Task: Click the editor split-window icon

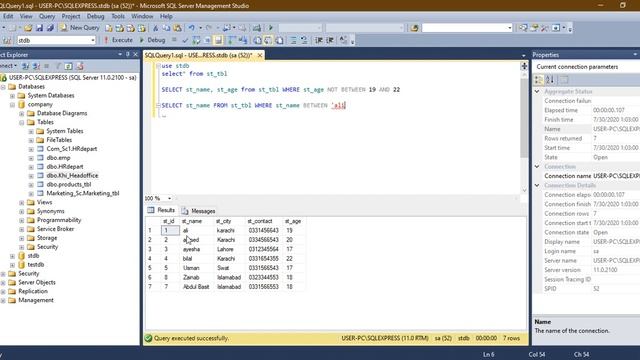Action: click(x=524, y=66)
